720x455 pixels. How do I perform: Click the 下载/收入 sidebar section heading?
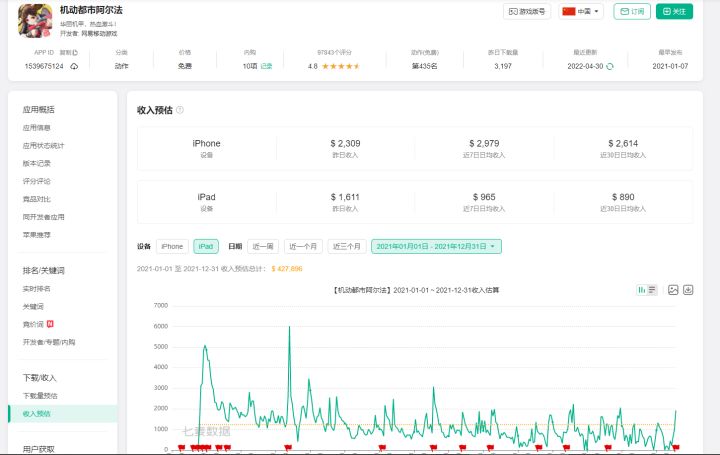[x=39, y=378]
